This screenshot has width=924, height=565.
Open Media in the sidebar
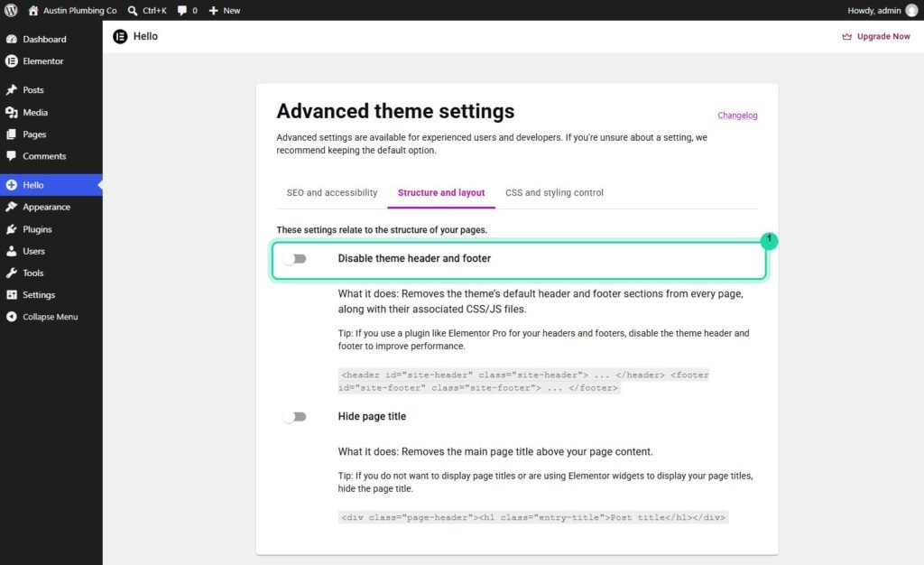[51, 112]
